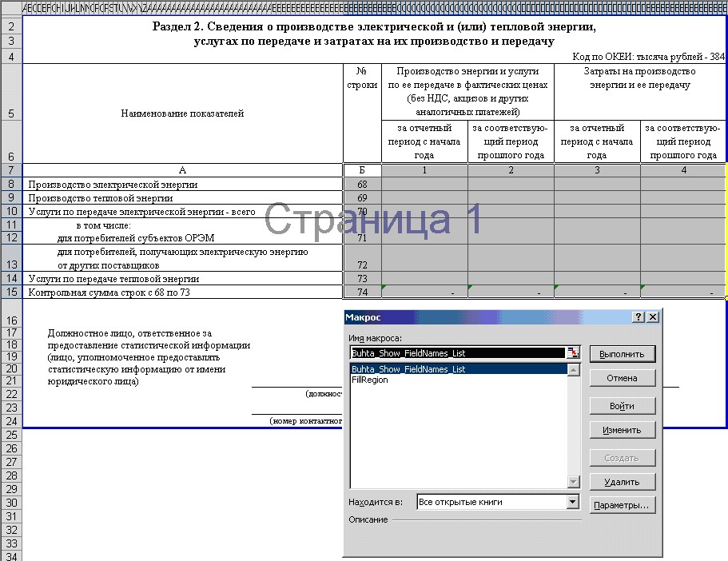Click control sum cell in column 4
This screenshot has width=728, height=561.
(x=683, y=292)
